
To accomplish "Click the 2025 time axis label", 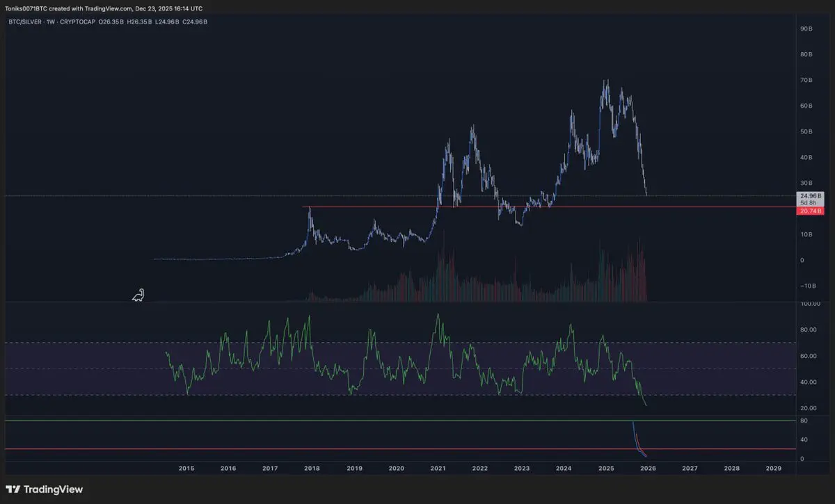I will pyautogui.click(x=605, y=469).
